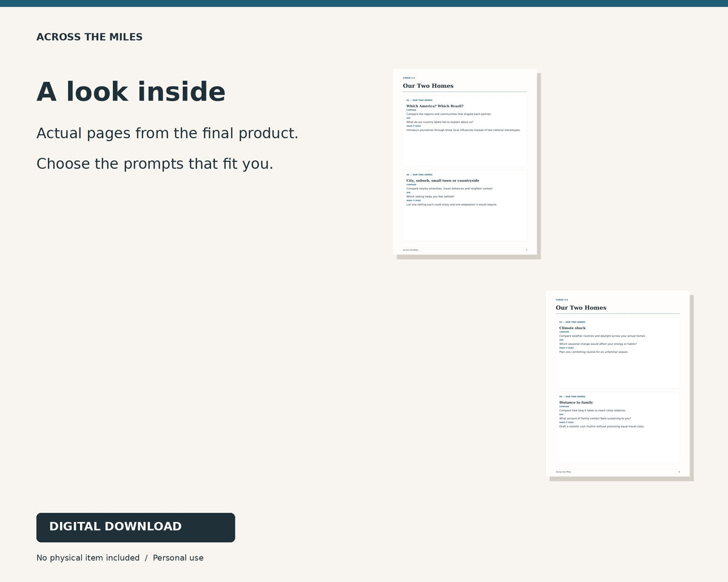Select the 'Distance to family' card

pyautogui.click(x=618, y=427)
